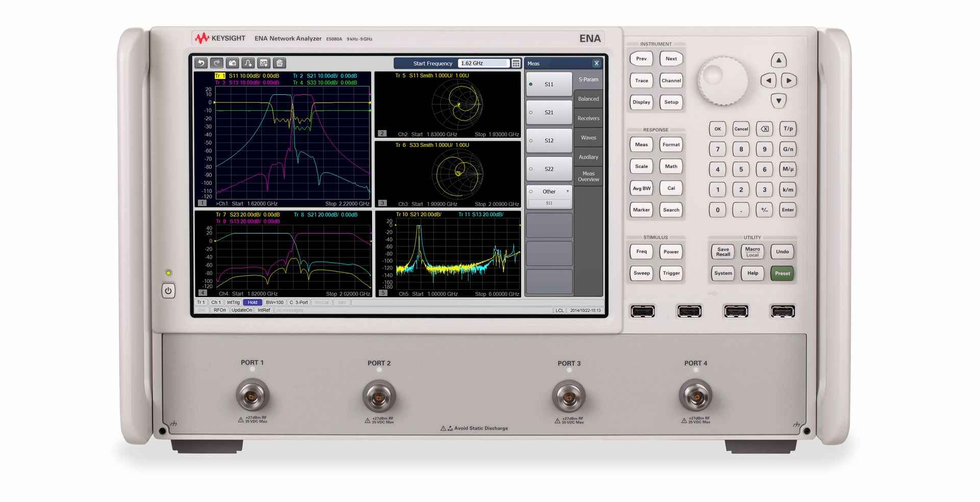Click the Next instrument key
Screen dimensions: 980x502
(671, 59)
